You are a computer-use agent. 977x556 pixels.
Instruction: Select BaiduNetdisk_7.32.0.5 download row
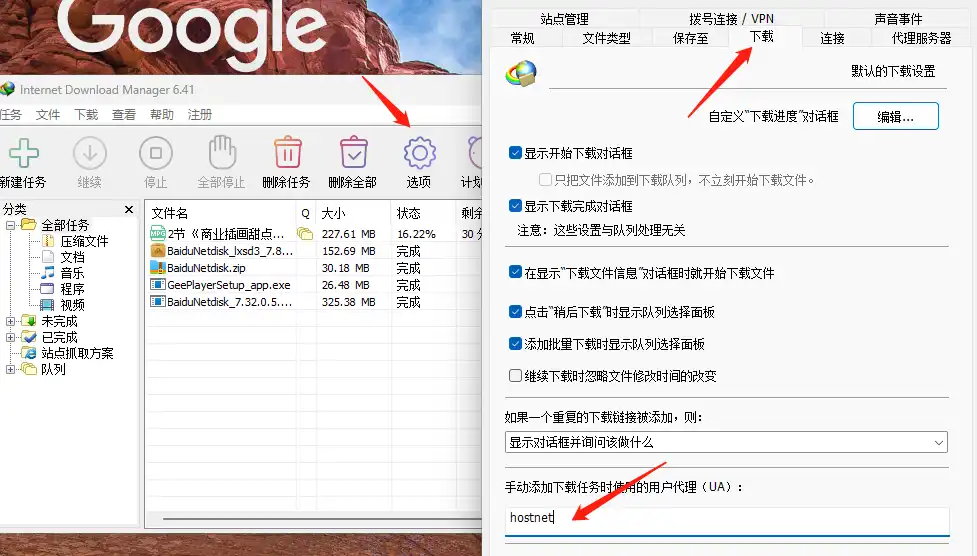314,302
